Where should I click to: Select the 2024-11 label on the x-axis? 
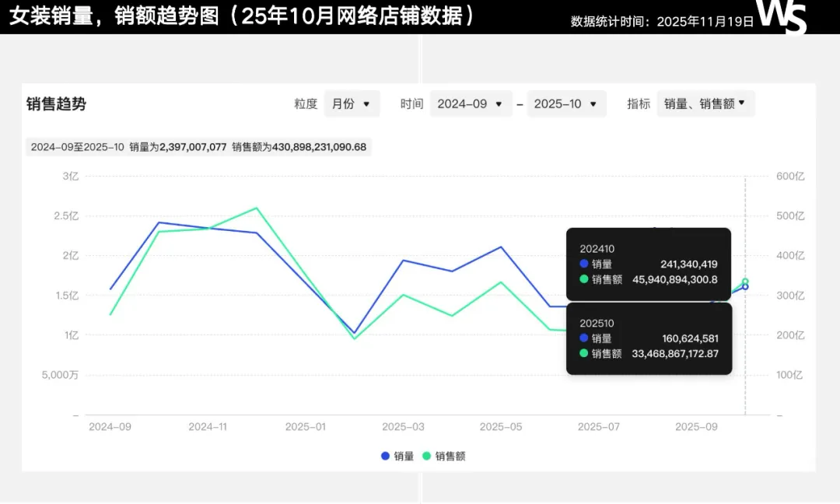208,427
